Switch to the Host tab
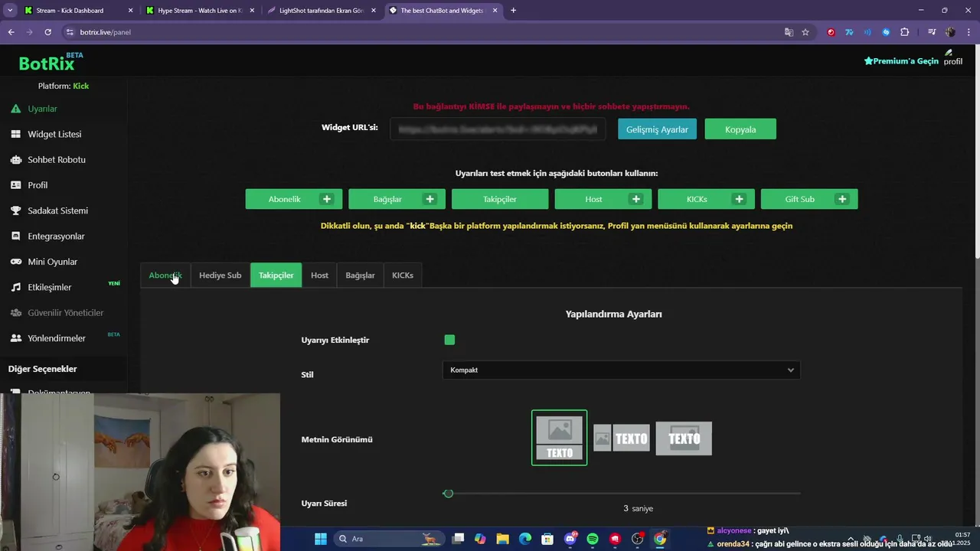Screen dimensions: 980x551 [x=320, y=275]
